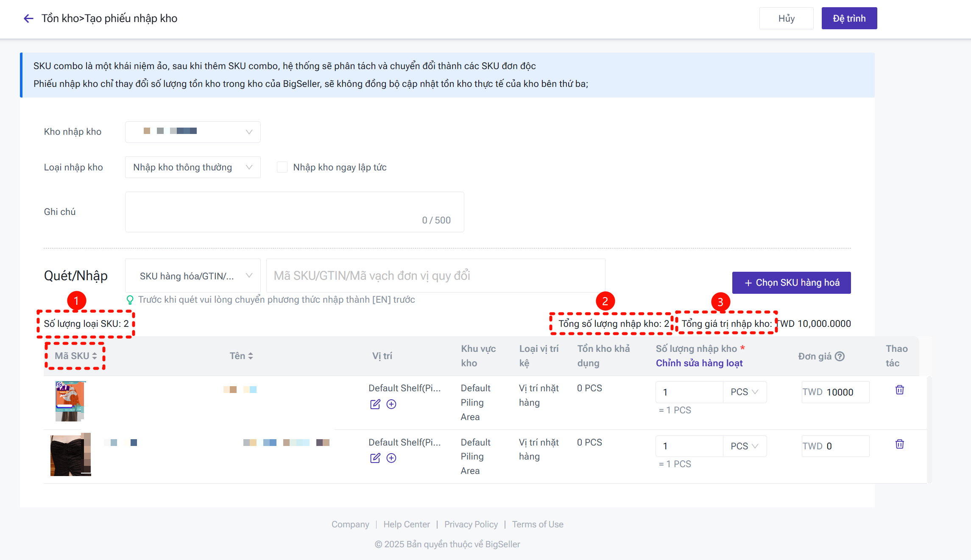Open the Chỉnh sửa hàng loạt link
971x560 pixels.
pos(699,363)
